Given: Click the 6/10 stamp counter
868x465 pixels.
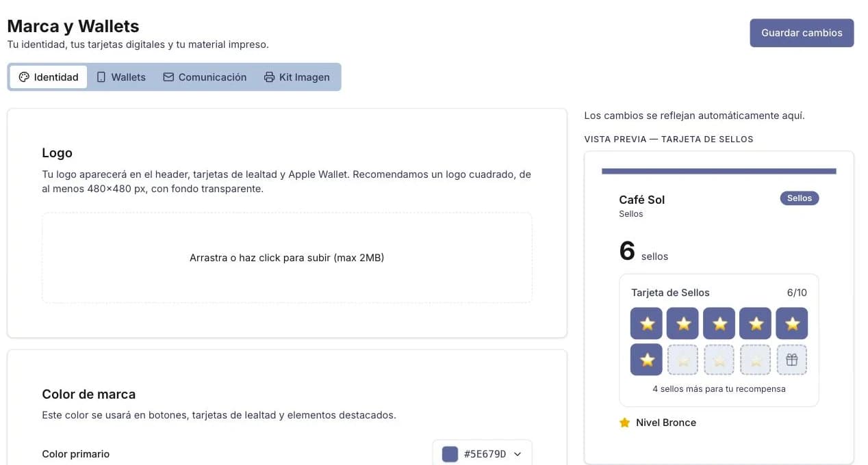Looking at the screenshot, I should click(797, 293).
